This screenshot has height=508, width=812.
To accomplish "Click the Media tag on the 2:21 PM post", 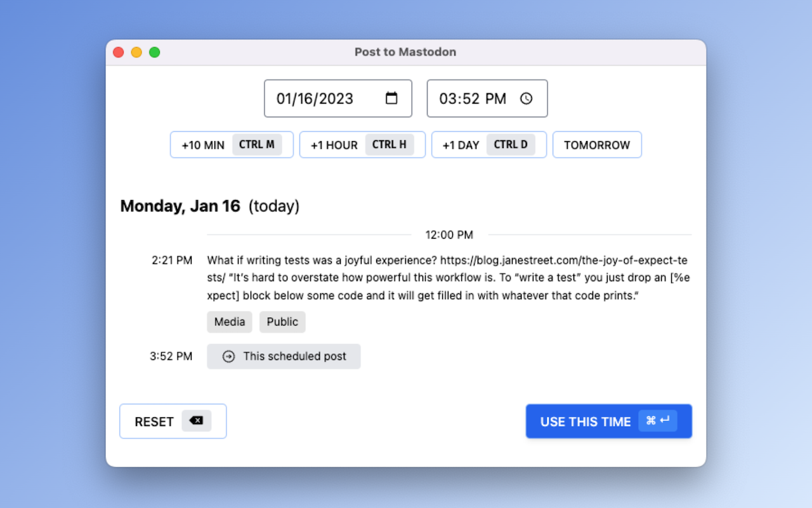I will click(230, 322).
